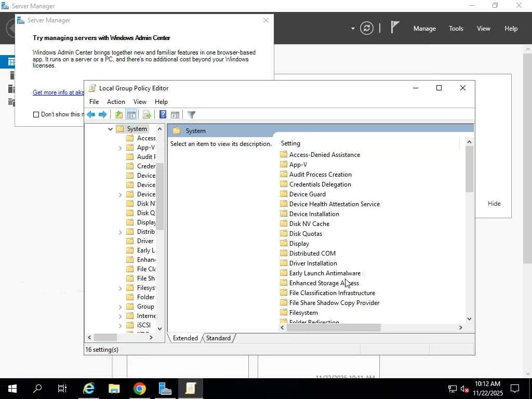Open Help menu in Server Manager header
The width and height of the screenshot is (532, 399).
511,29
